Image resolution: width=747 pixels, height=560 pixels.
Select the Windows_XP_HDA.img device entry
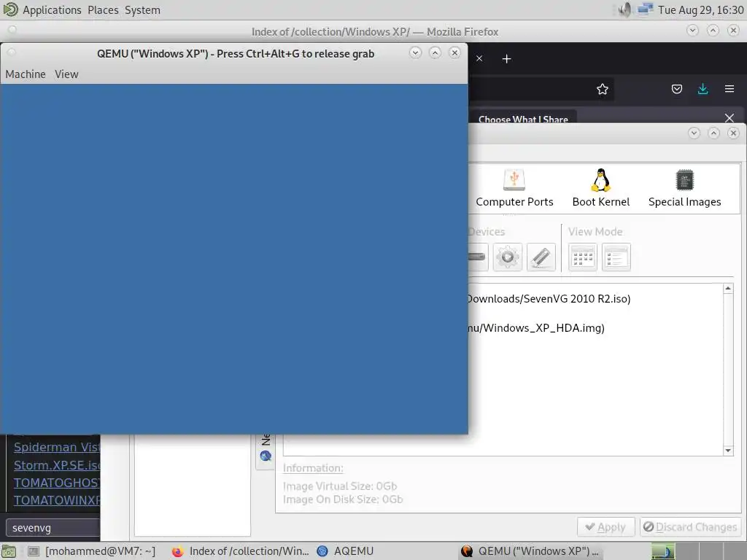click(x=535, y=327)
